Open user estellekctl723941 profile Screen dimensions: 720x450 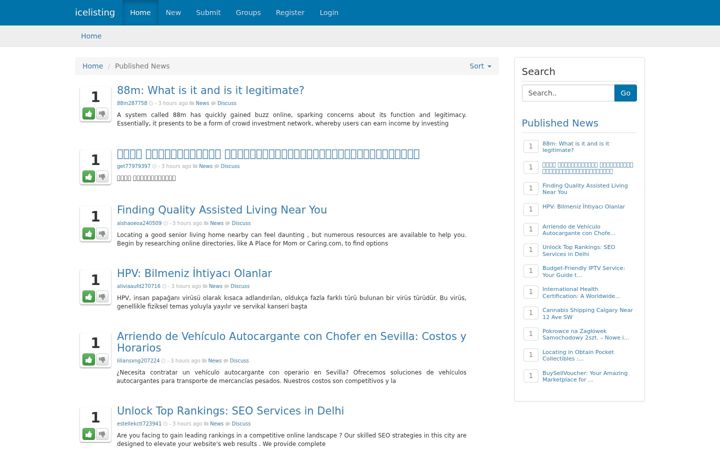tap(139, 424)
